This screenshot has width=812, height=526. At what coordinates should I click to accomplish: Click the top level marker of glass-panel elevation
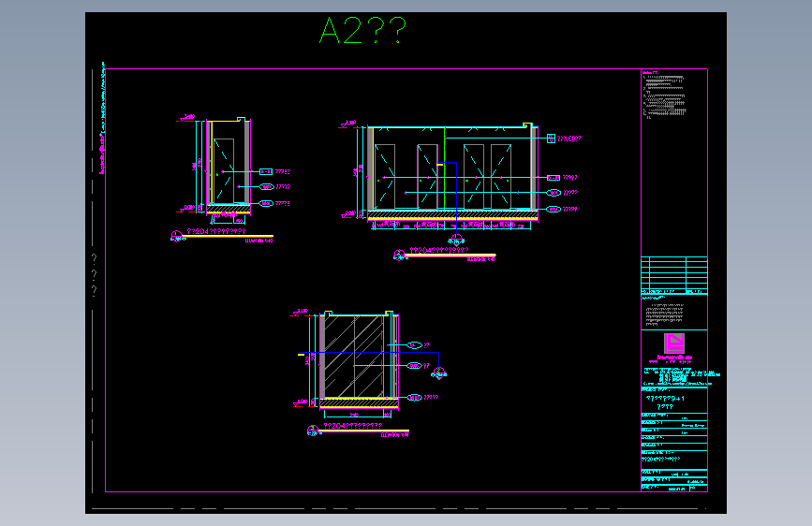coord(301,313)
